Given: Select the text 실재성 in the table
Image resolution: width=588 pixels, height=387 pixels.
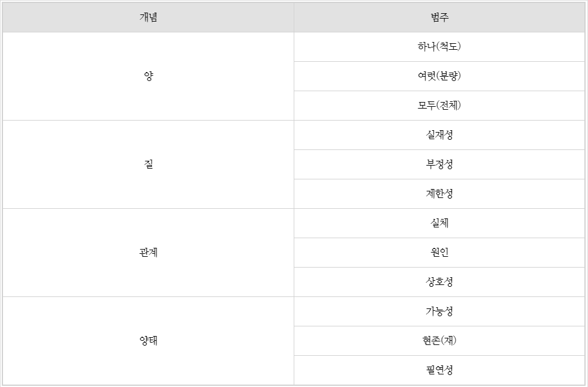Looking at the screenshot, I should tap(439, 135).
